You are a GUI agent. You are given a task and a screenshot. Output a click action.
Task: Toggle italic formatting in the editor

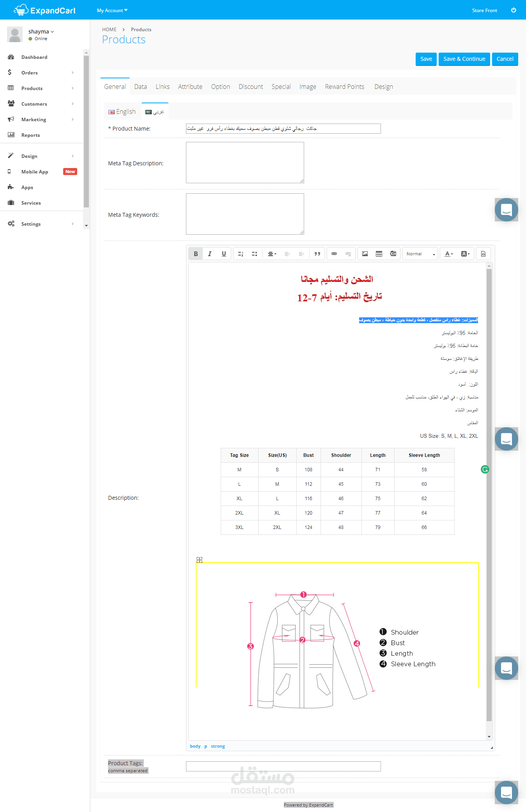[x=210, y=254]
